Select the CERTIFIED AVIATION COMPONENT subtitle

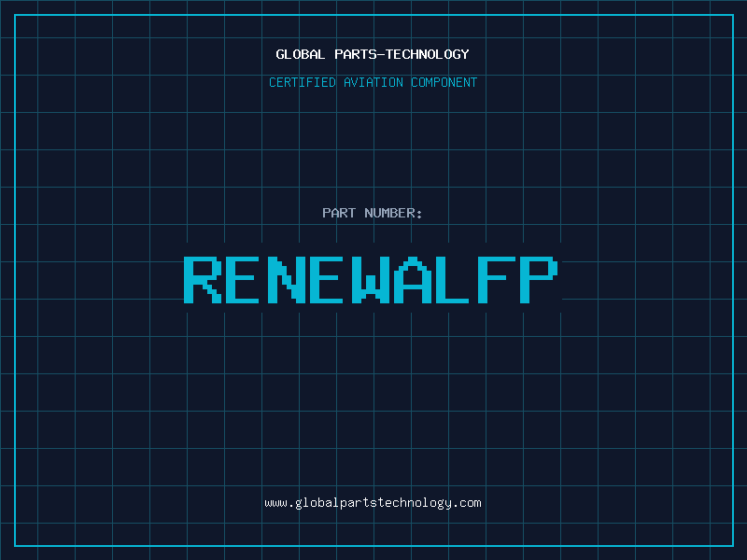(x=373, y=82)
